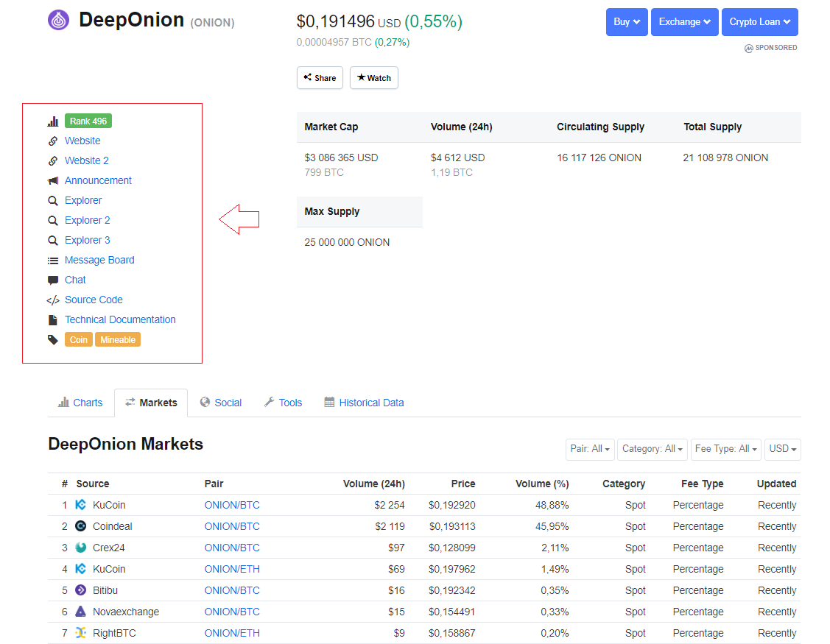Expand the Fee Type: All filter

pos(725,449)
